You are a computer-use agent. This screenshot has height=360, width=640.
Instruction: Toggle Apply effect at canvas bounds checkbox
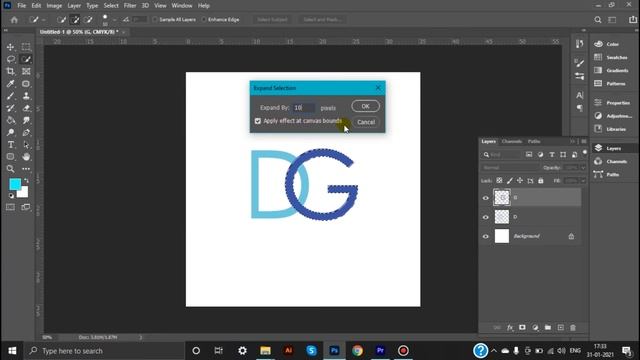pos(258,121)
